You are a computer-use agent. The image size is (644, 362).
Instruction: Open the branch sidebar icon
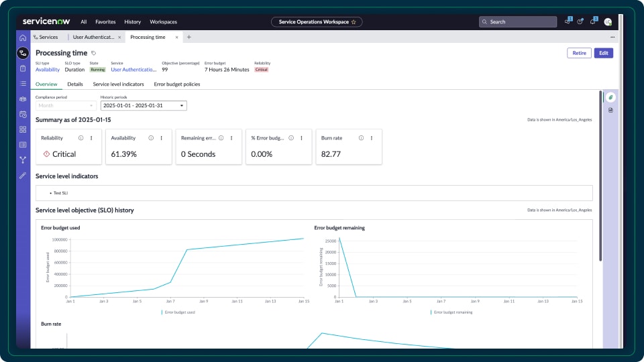click(23, 160)
